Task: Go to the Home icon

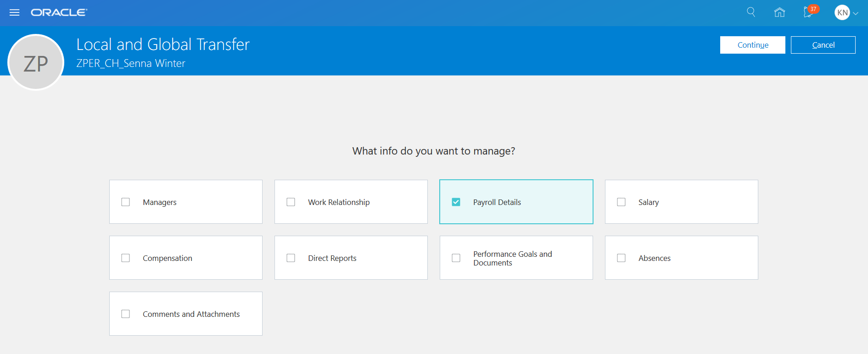Action: coord(779,12)
